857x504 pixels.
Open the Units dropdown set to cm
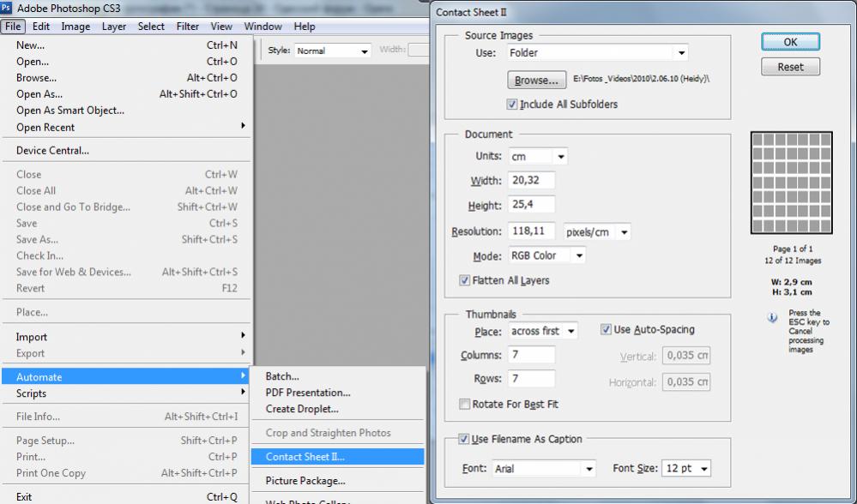click(538, 157)
